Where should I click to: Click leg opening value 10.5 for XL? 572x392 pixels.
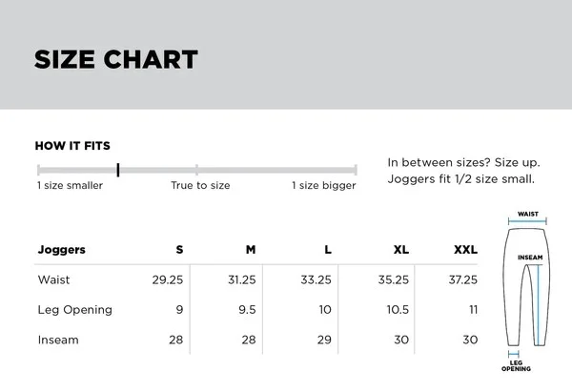click(398, 310)
